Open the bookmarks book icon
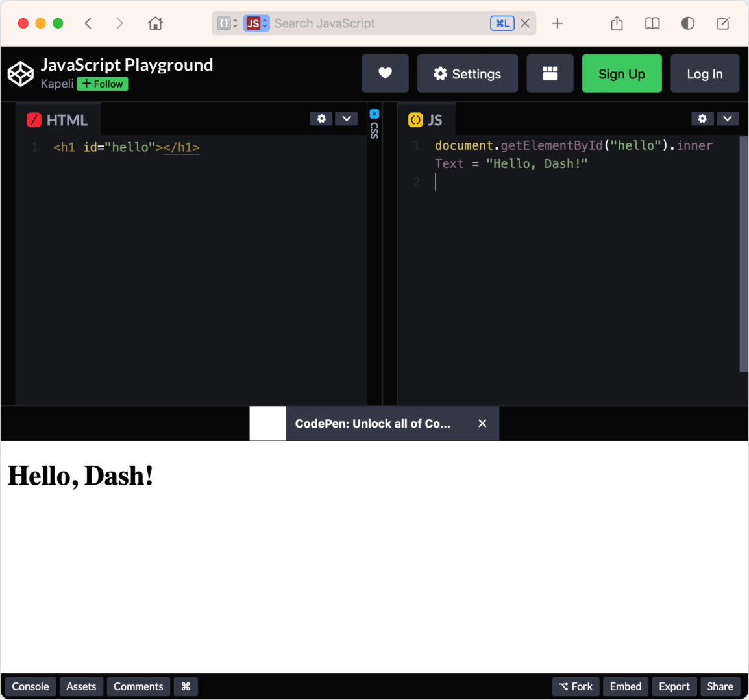Image resolution: width=749 pixels, height=700 pixels. (x=652, y=23)
